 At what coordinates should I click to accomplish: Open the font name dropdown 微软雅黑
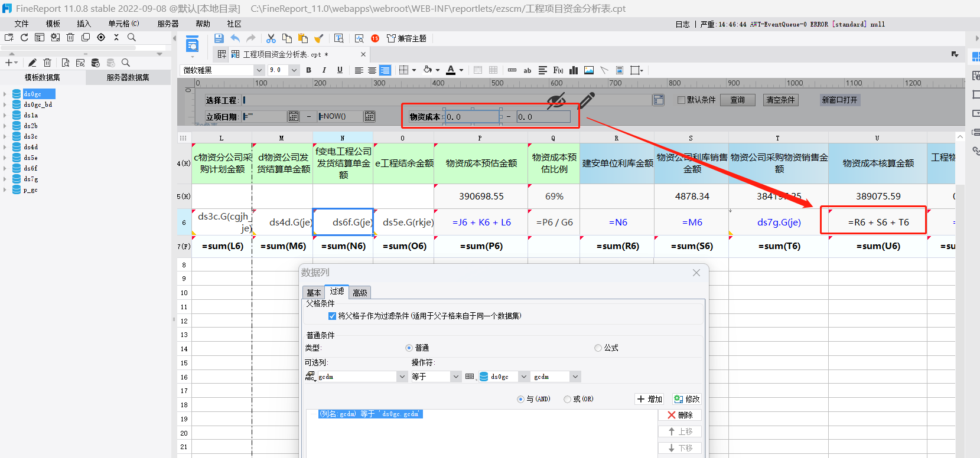pyautogui.click(x=259, y=70)
